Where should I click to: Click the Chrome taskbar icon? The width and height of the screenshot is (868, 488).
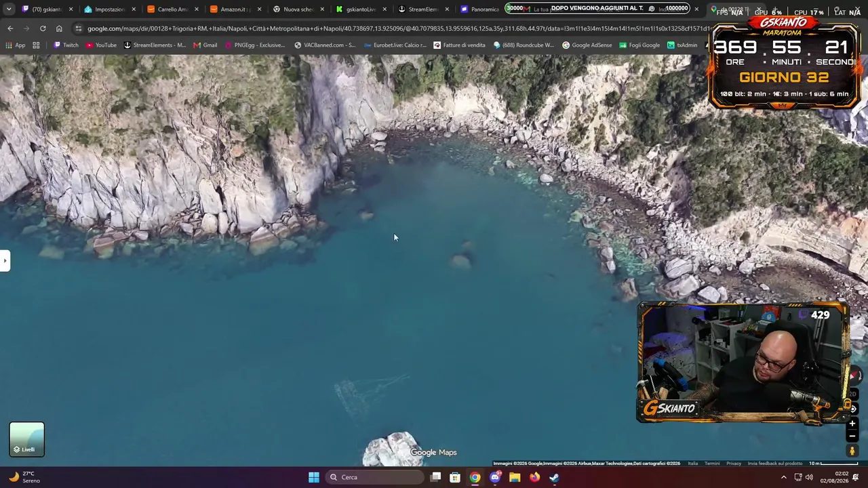(x=475, y=477)
